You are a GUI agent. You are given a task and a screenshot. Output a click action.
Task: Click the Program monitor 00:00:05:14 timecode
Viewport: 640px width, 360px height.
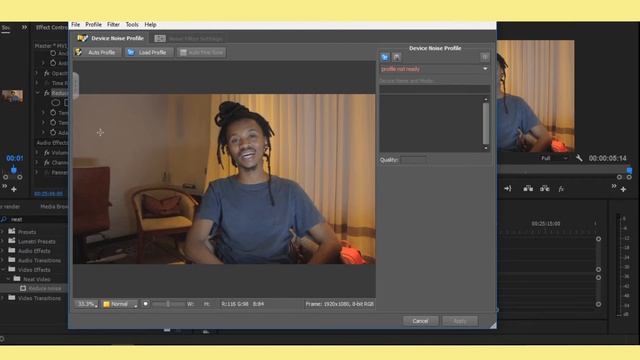pyautogui.click(x=607, y=158)
